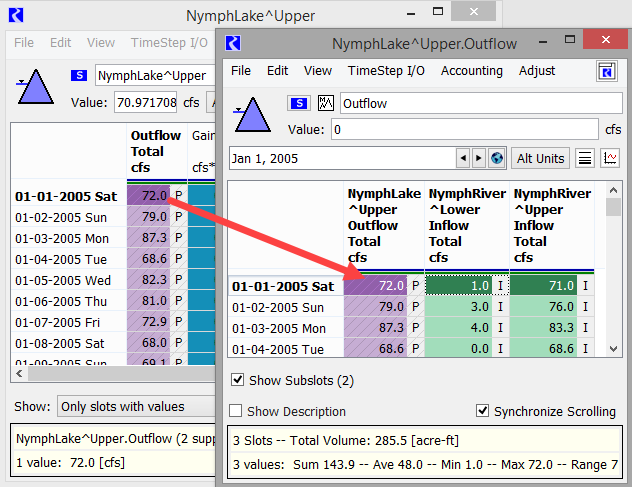Click the reservoir icon in NymphLake^Upper window
632x487 pixels.
click(x=37, y=87)
